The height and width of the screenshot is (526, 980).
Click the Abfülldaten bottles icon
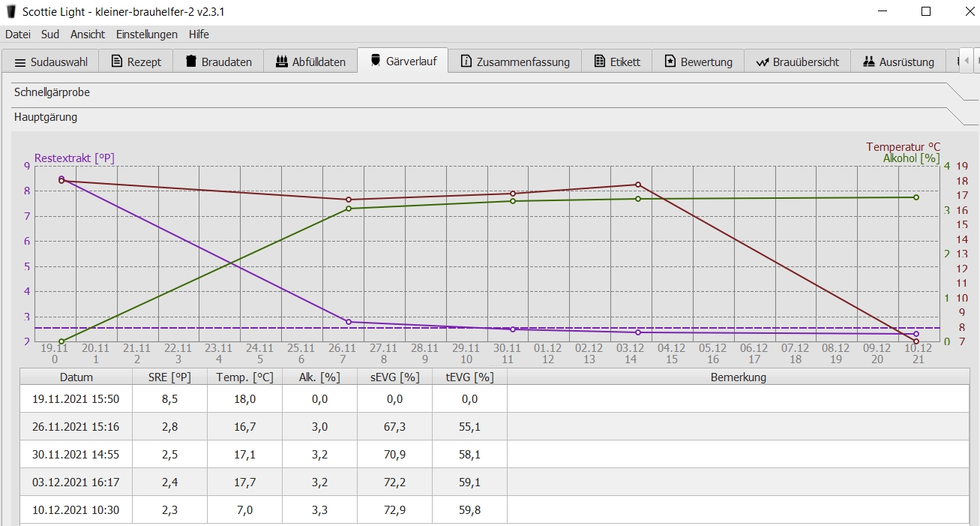282,62
